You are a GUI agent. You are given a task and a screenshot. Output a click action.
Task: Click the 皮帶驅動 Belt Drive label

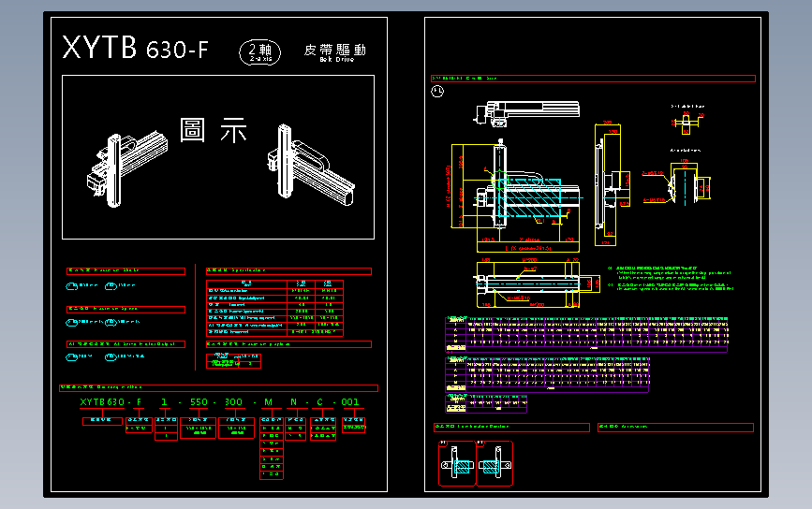[x=335, y=52]
